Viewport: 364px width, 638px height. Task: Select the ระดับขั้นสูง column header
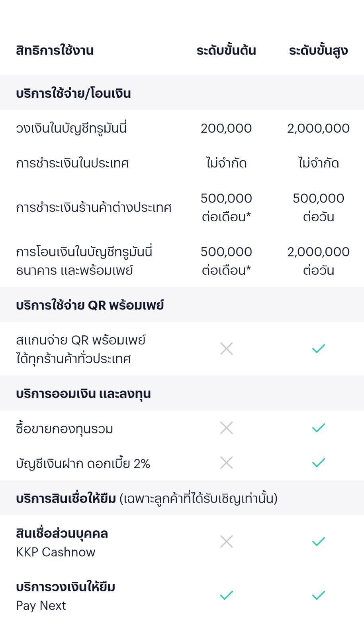pyautogui.click(x=319, y=51)
